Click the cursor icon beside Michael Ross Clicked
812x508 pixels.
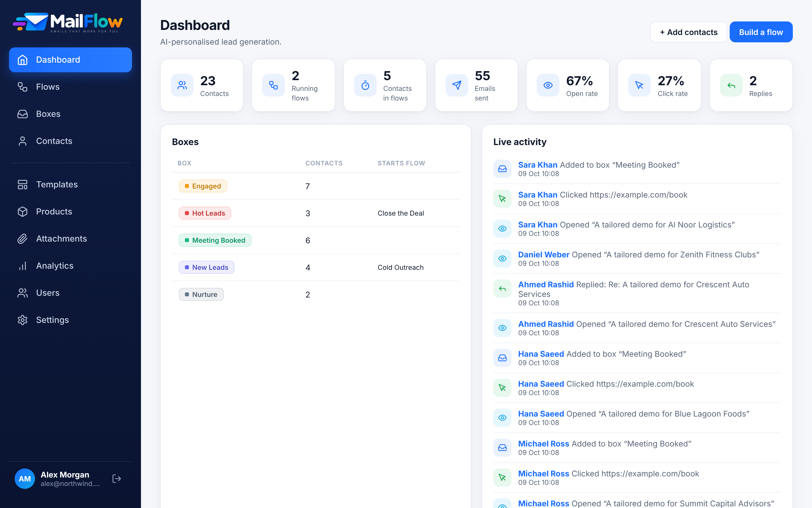click(502, 478)
